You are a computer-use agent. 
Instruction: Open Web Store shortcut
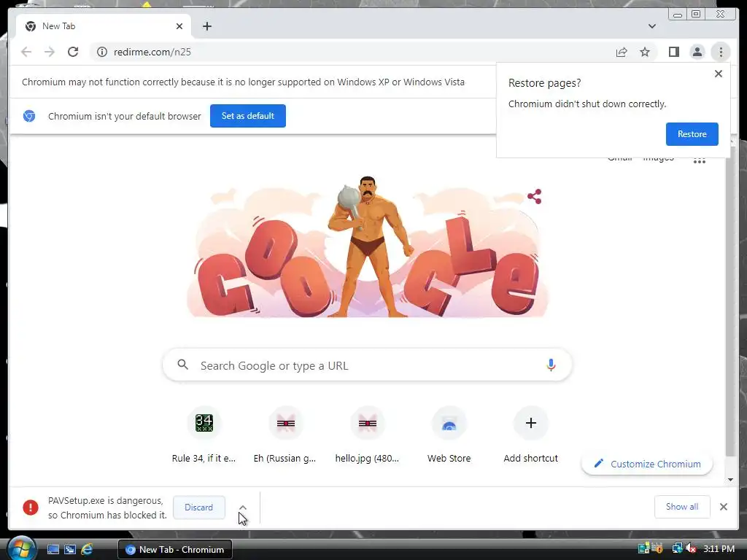449,436
